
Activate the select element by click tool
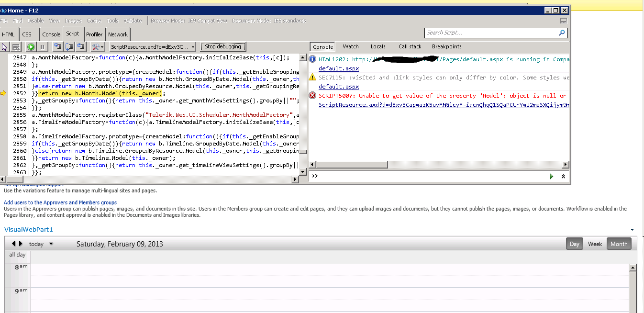tap(5, 47)
